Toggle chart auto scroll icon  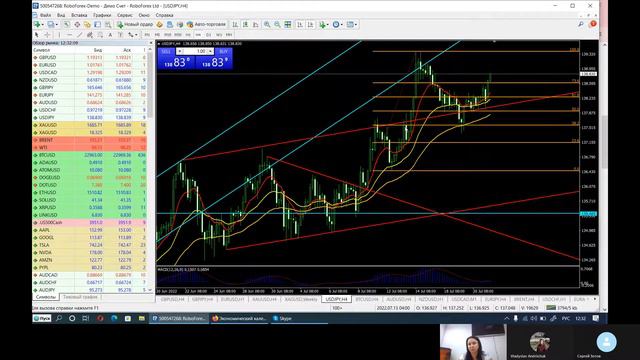[x=300, y=24]
